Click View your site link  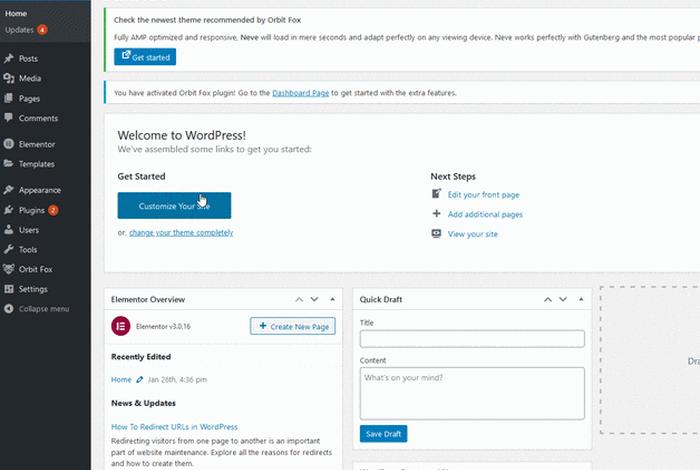point(473,234)
